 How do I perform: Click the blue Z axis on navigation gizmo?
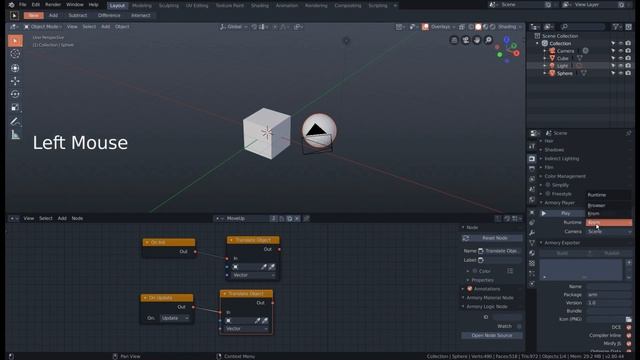(507, 40)
